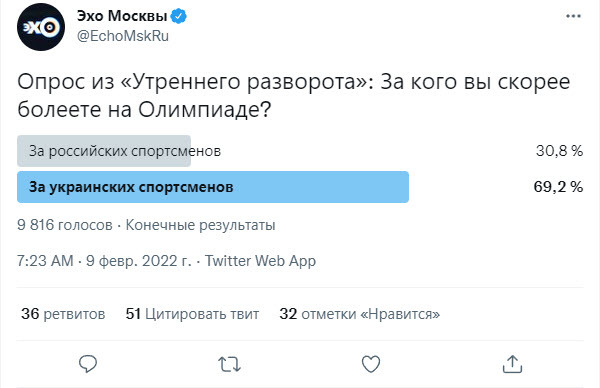The image size is (600, 388).
Task: Open the share upload icon
Action: (x=512, y=364)
